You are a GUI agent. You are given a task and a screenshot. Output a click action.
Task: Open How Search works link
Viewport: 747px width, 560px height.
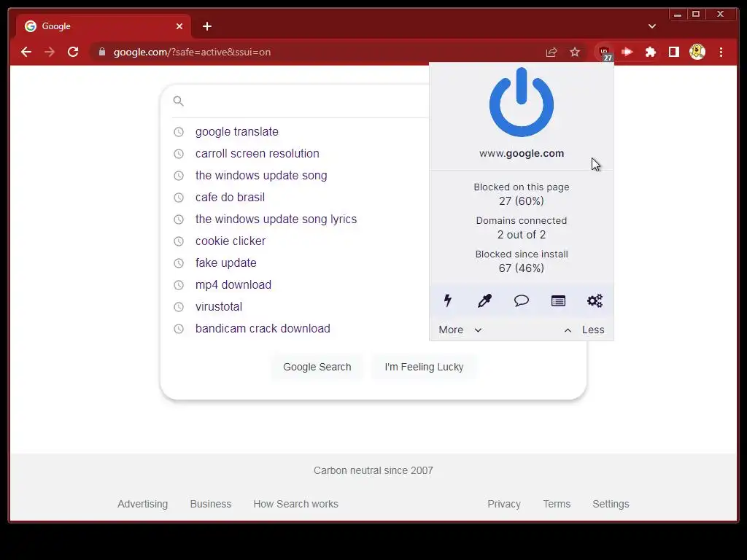coord(295,504)
